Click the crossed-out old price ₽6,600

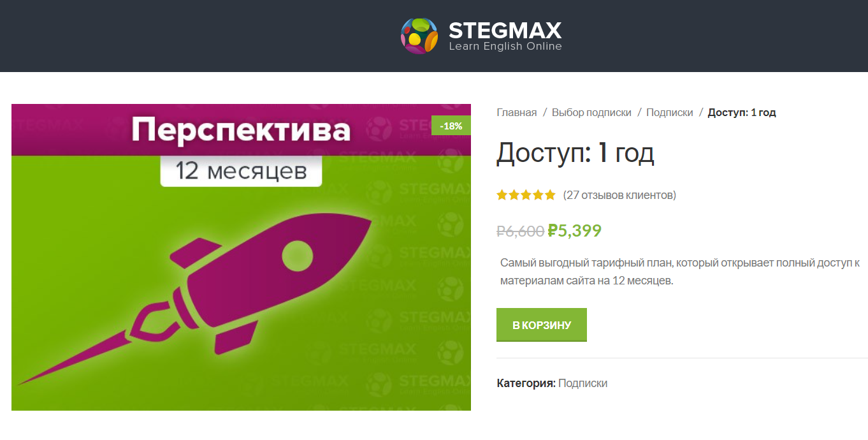click(x=521, y=231)
